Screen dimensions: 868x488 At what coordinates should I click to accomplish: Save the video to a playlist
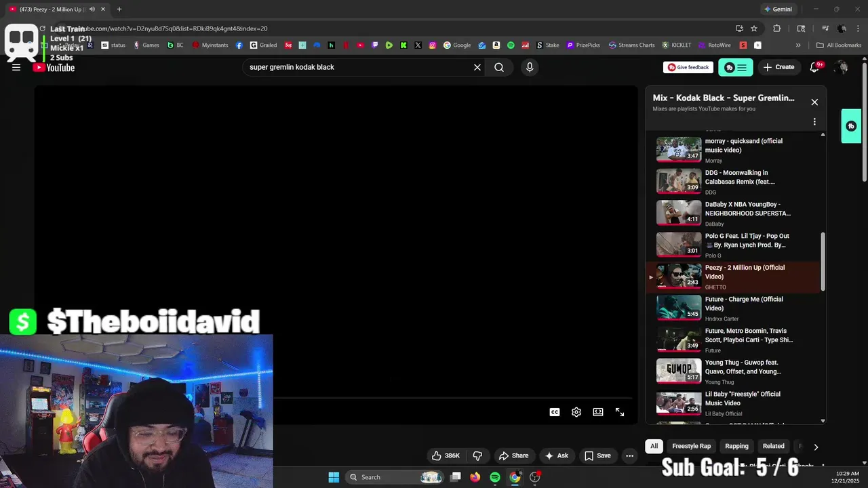point(597,455)
